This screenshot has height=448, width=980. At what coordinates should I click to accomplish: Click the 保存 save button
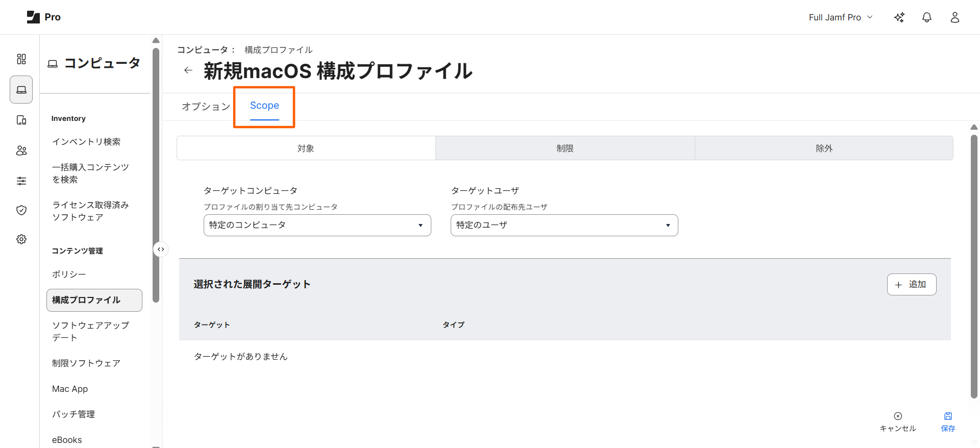948,422
